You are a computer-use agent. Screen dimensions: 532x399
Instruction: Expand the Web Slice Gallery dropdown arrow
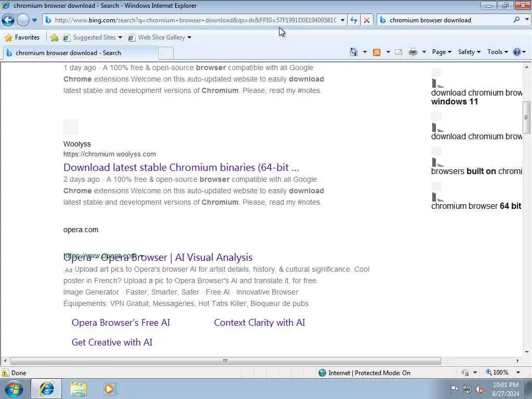coord(189,37)
